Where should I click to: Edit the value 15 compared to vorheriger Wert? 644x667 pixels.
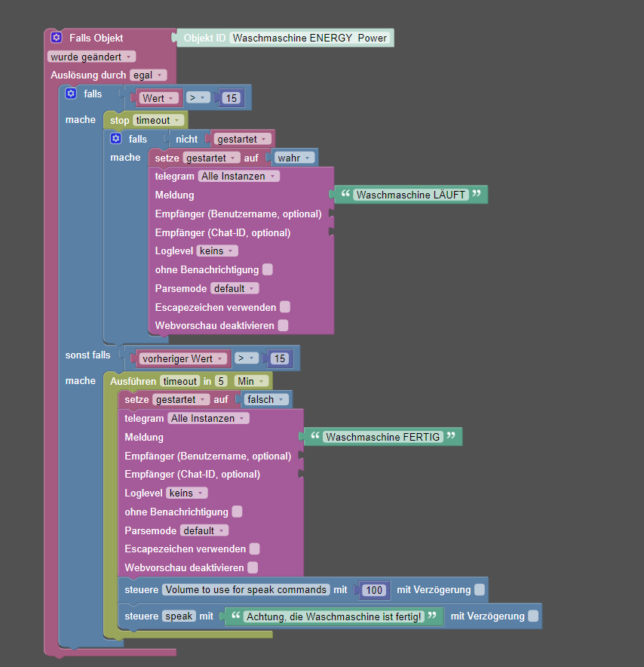point(280,358)
